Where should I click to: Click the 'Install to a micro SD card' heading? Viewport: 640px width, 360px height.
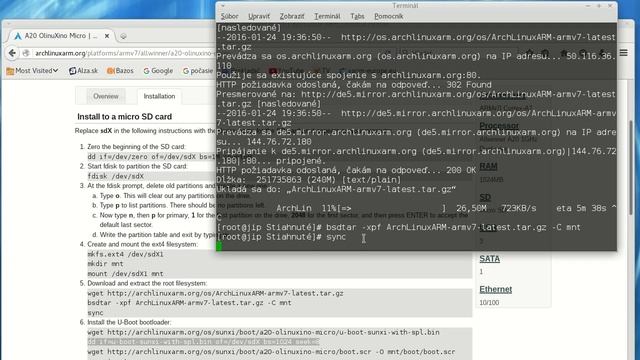(124, 117)
